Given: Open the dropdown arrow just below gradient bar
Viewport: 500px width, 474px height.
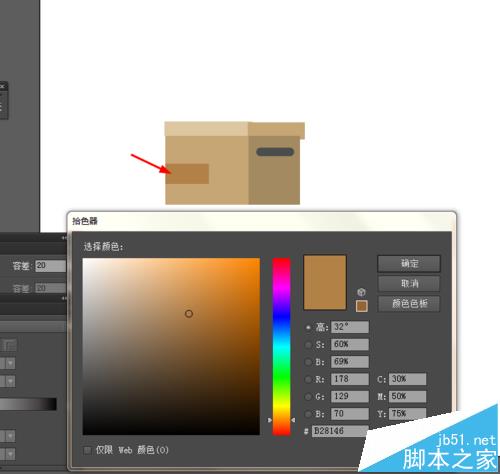Looking at the screenshot, I should click(10, 436).
